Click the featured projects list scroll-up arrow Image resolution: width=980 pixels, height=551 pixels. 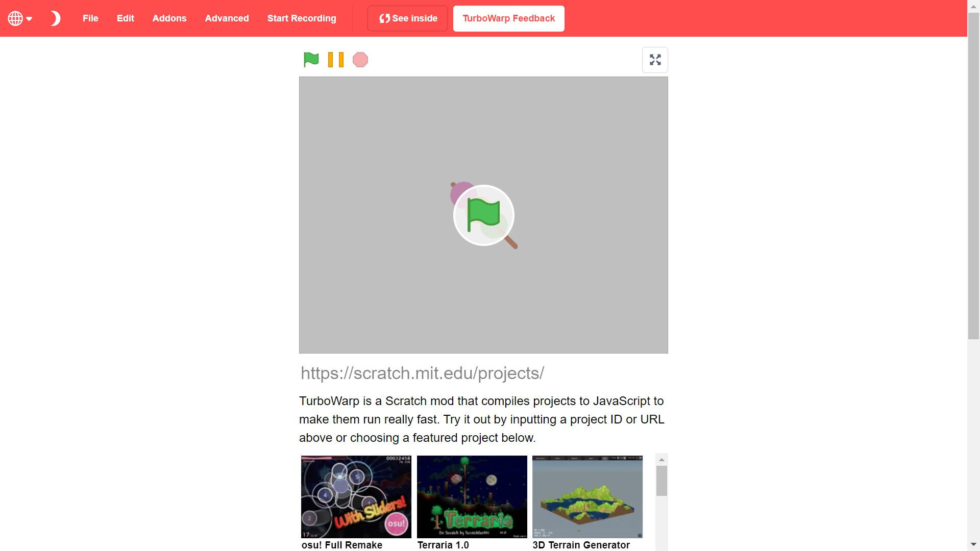[x=661, y=460]
